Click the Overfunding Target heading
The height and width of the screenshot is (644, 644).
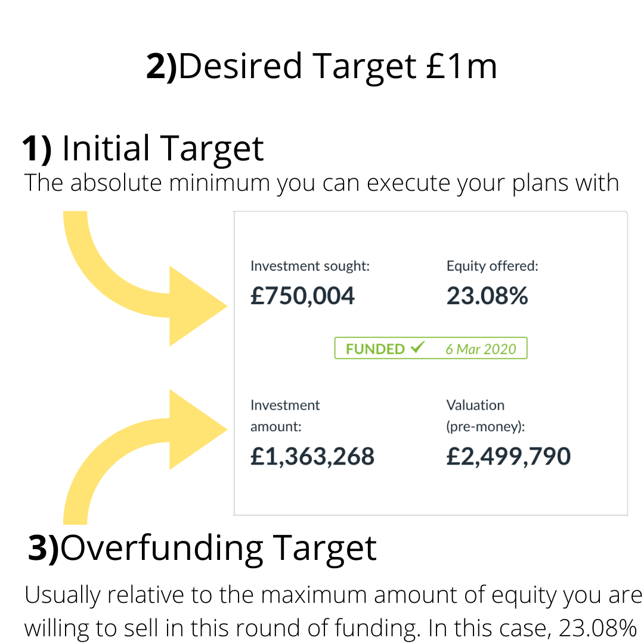pos(203,549)
